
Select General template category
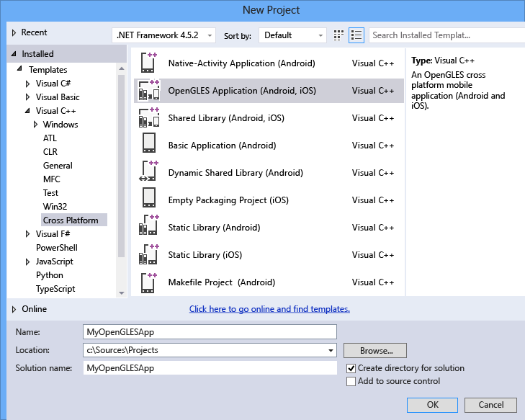coord(58,166)
